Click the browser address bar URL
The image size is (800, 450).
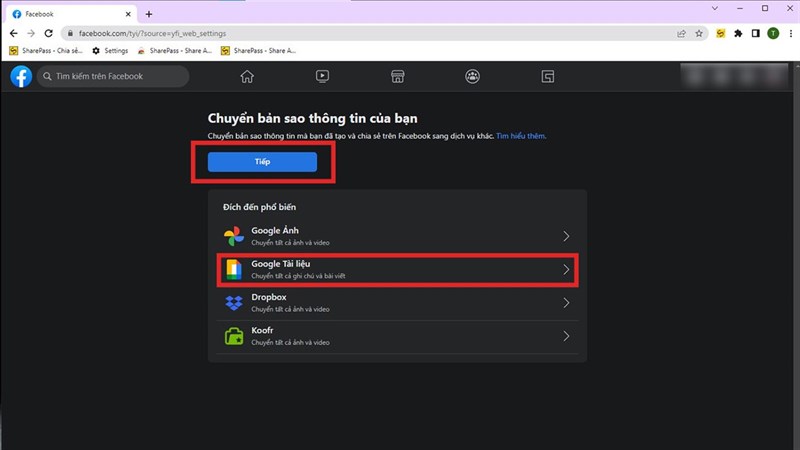(152, 33)
